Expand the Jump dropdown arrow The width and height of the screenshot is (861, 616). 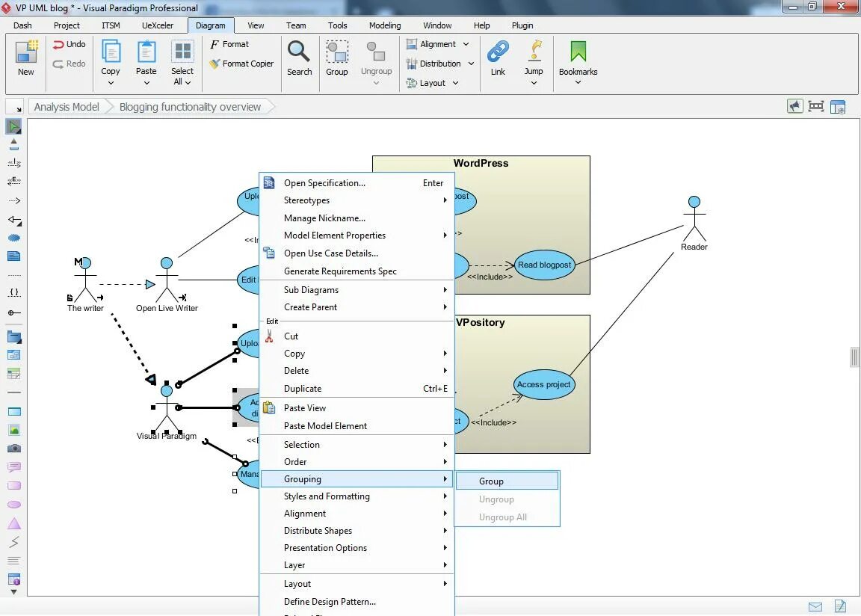pos(534,83)
